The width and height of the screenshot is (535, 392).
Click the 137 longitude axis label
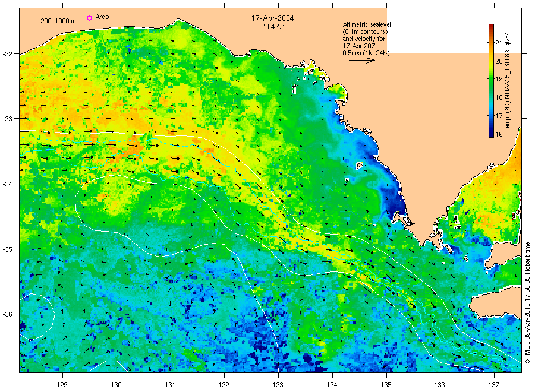pos(494,385)
